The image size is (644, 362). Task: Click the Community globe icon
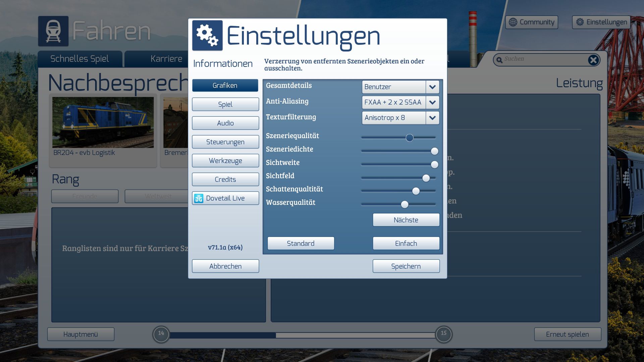point(513,22)
